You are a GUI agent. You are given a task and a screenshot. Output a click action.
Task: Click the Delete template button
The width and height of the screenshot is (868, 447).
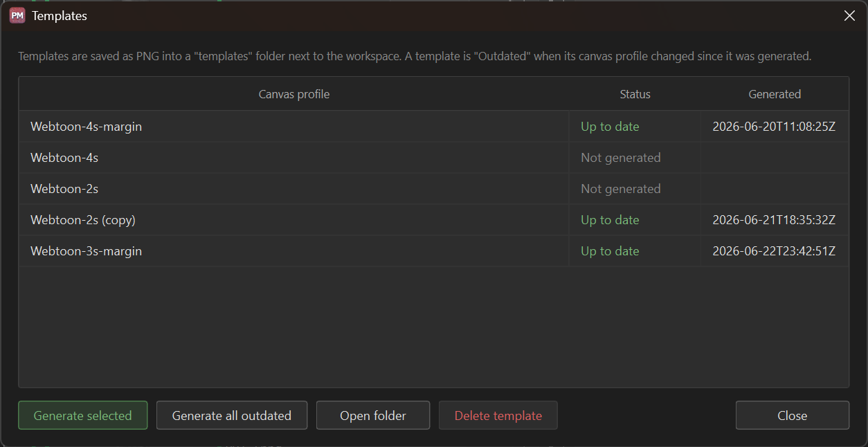[498, 415]
